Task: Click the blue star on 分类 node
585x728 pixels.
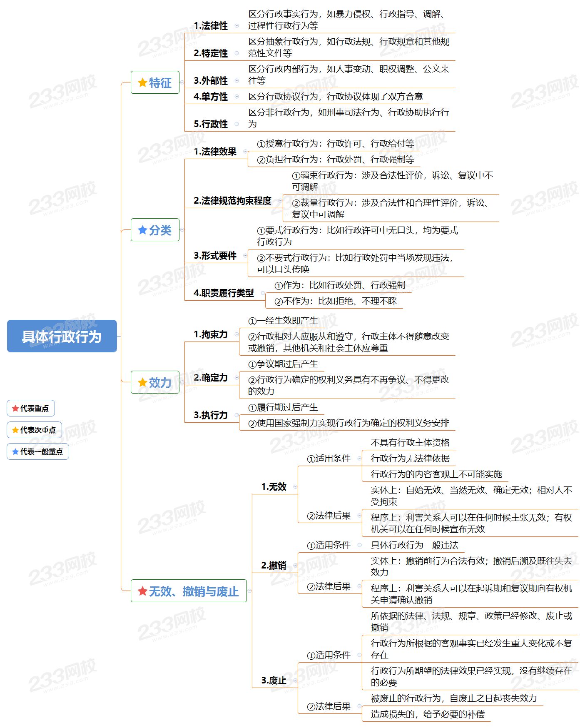Action: click(x=142, y=230)
